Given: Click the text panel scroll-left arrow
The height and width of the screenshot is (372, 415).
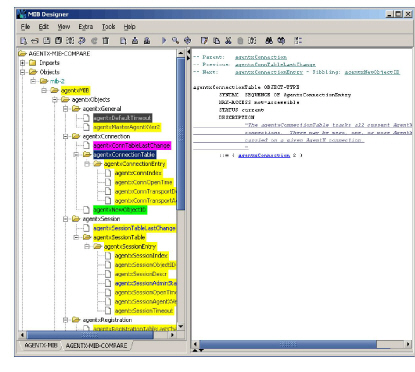Looking at the screenshot, I should [195, 344].
